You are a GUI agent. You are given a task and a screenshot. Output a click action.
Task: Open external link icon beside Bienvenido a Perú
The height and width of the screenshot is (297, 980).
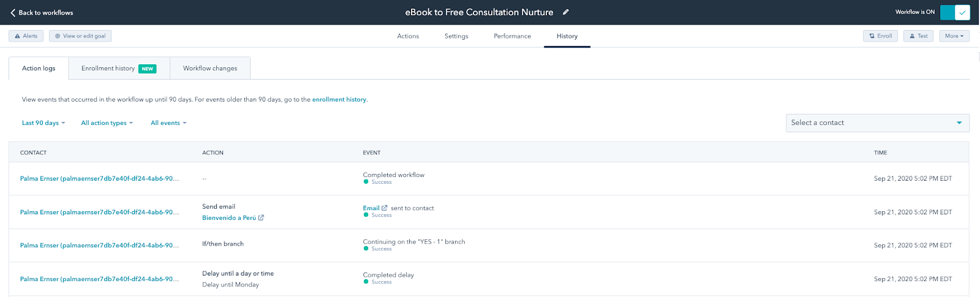261,218
